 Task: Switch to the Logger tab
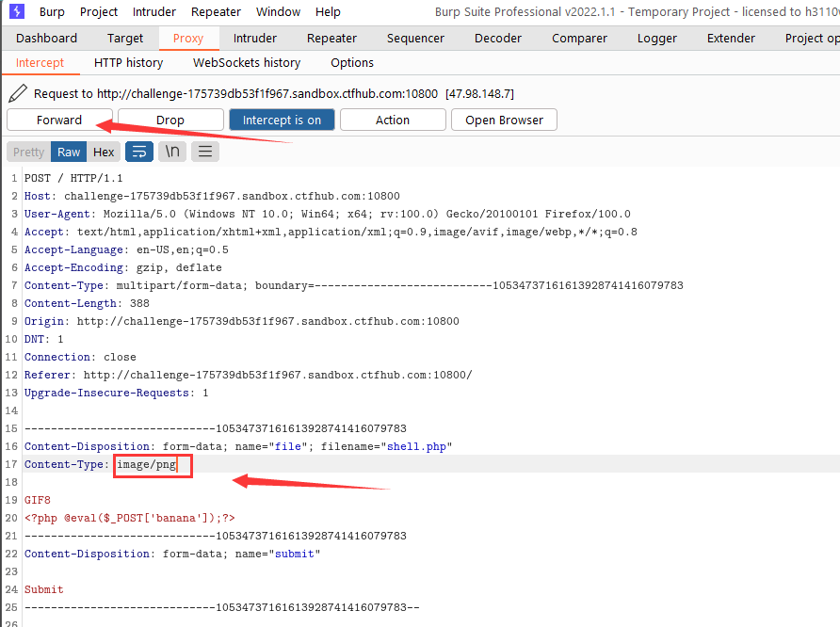click(x=656, y=38)
